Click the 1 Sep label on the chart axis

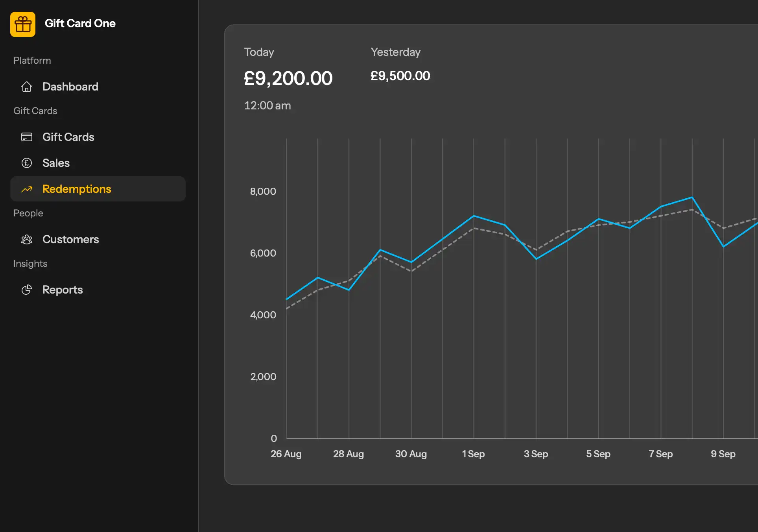pyautogui.click(x=473, y=454)
